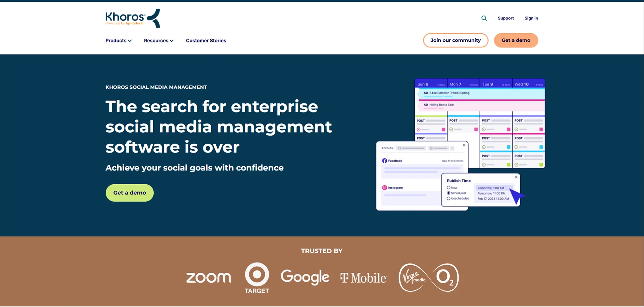The width and height of the screenshot is (644, 307).
Task: Click the orange Get a demo button
Action: click(516, 40)
